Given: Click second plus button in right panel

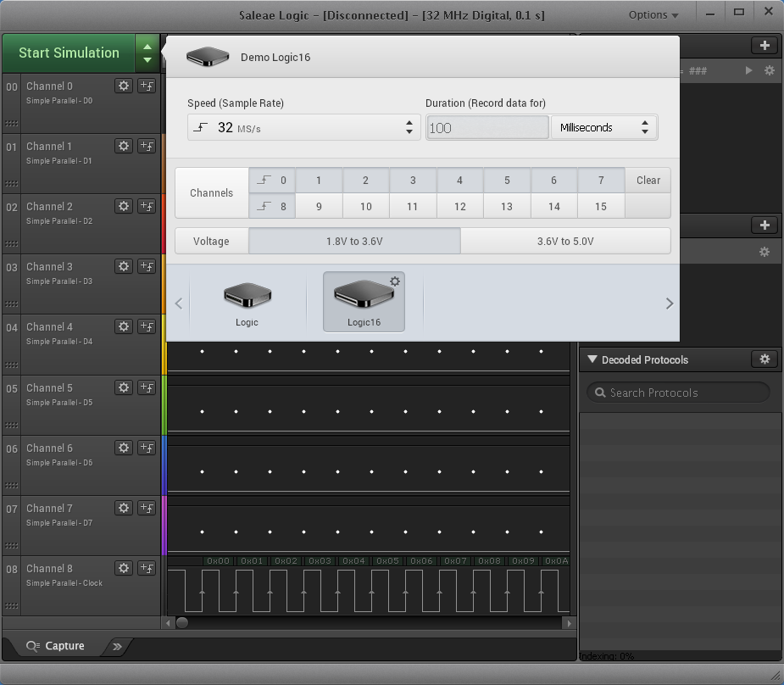Looking at the screenshot, I should point(765,225).
